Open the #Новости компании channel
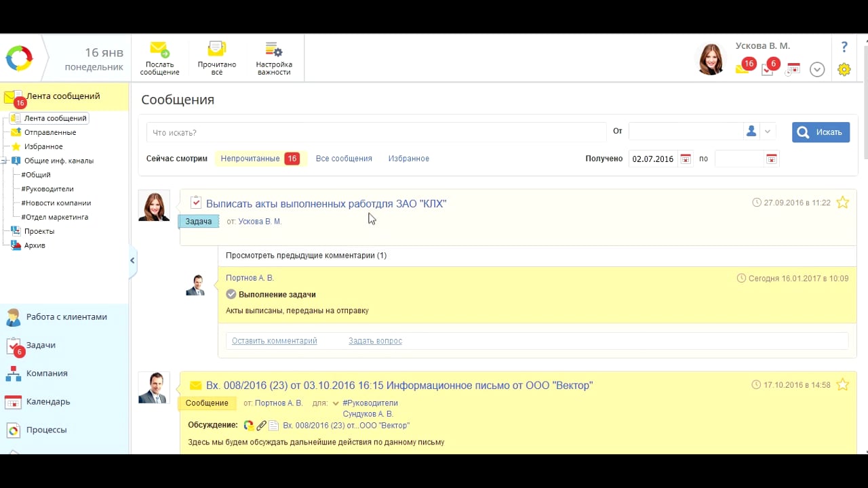Viewport: 868px width, 488px height. click(56, 203)
